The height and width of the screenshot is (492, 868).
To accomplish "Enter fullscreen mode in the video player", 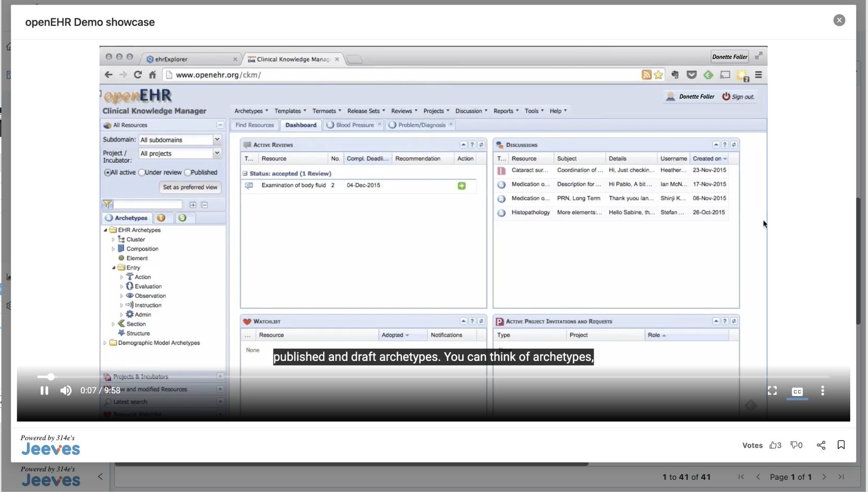I will click(x=772, y=391).
